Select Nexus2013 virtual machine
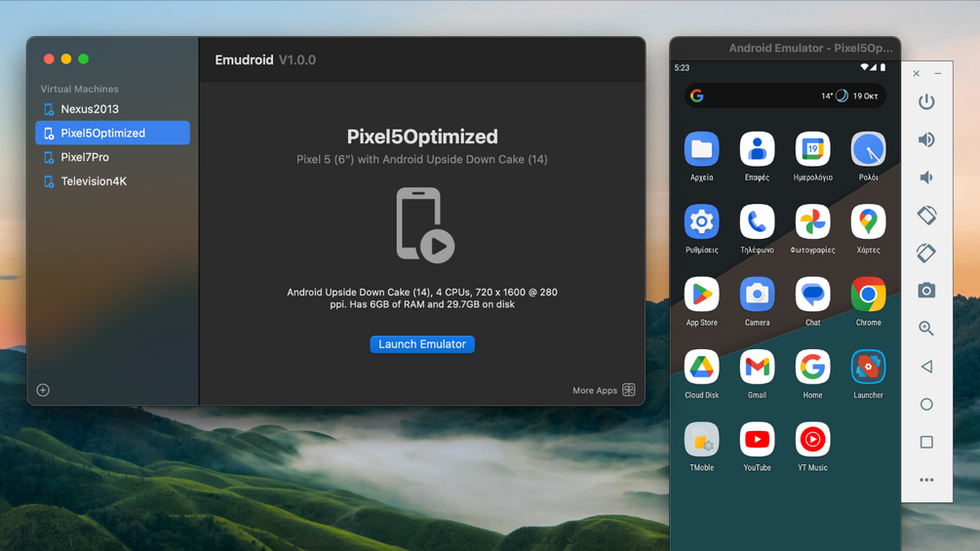980x551 pixels. (x=112, y=109)
